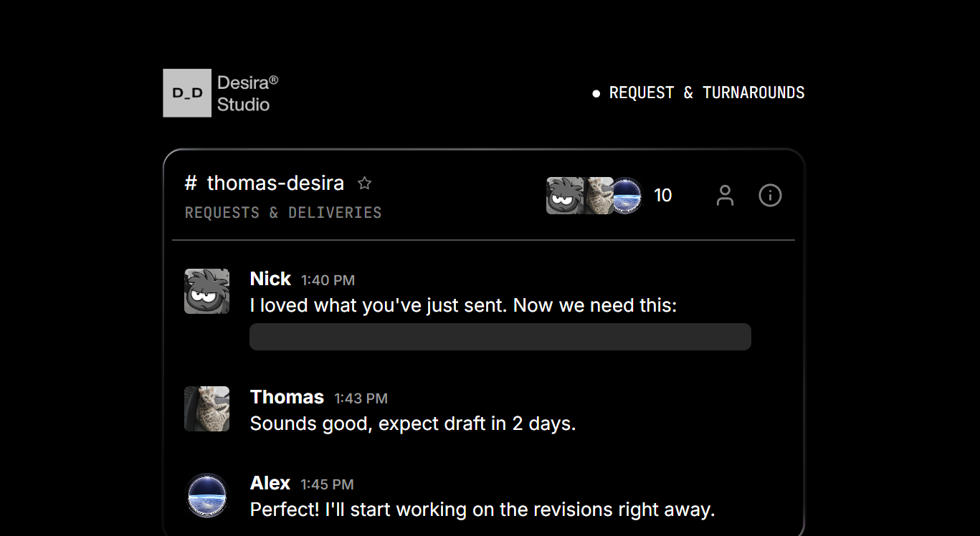Open Nick's message avatar

tap(206, 291)
